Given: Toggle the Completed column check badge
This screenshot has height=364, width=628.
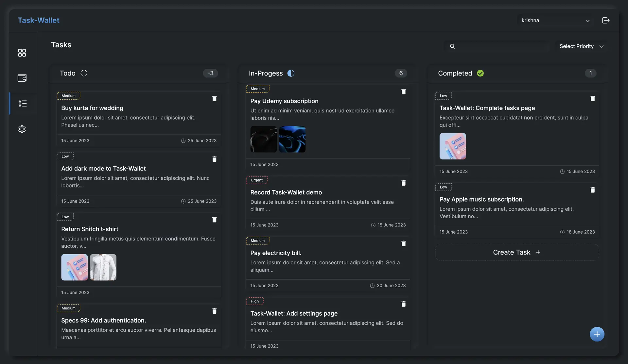Looking at the screenshot, I should 480,73.
